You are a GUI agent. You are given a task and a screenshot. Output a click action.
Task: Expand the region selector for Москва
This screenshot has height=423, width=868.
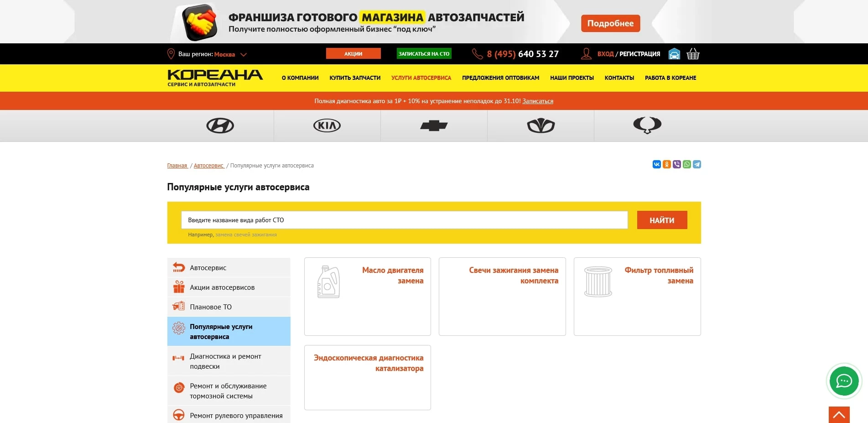click(x=243, y=54)
